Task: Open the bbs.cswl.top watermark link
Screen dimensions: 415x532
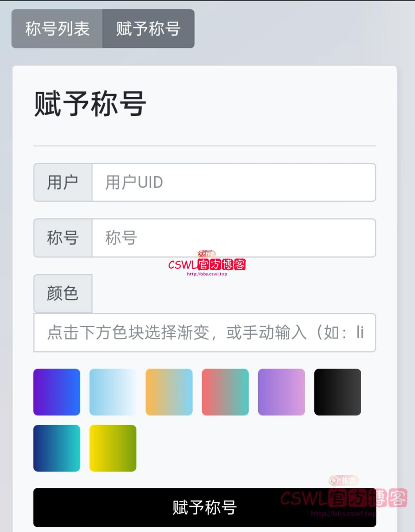Action: (207, 274)
